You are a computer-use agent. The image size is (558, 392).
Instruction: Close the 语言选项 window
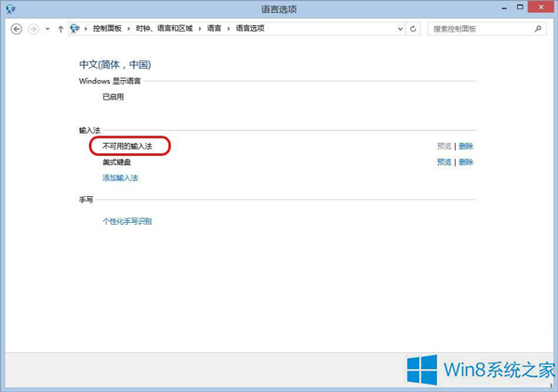pos(541,7)
